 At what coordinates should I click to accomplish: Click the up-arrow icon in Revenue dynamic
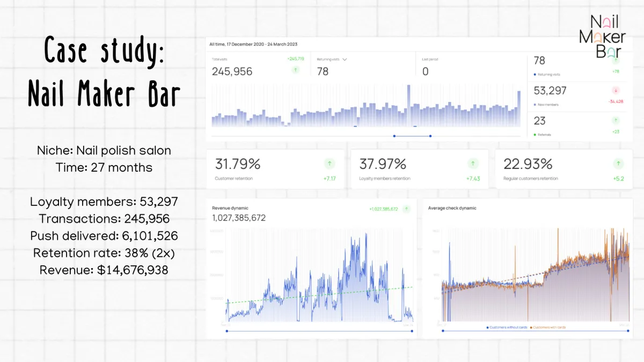click(x=406, y=209)
